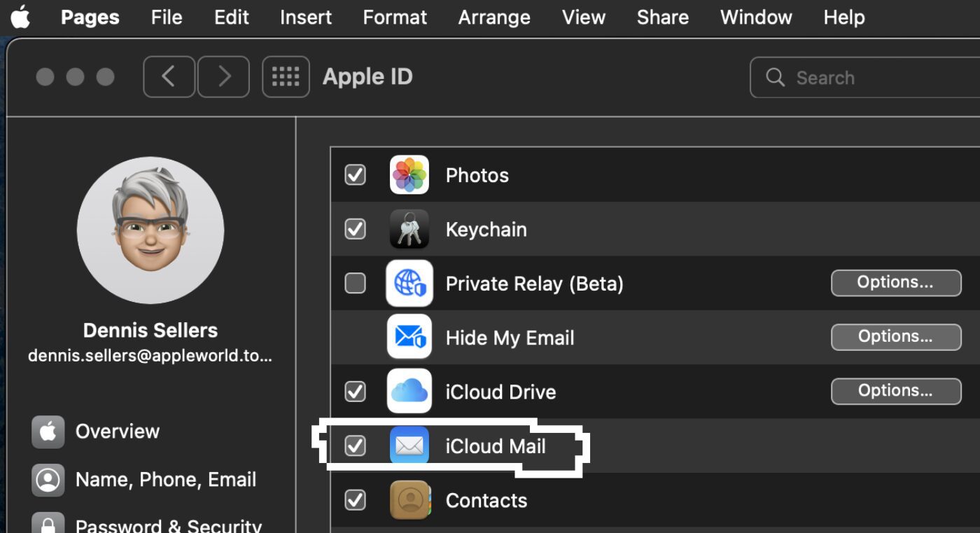Open Options for Private Relay

tap(895, 283)
